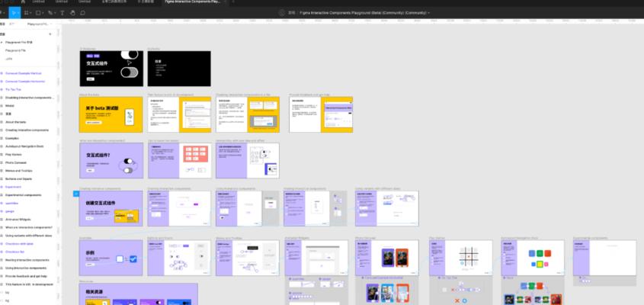Click the blue frame marker beside canvas
The width and height of the screenshot is (644, 305).
tap(76, 194)
